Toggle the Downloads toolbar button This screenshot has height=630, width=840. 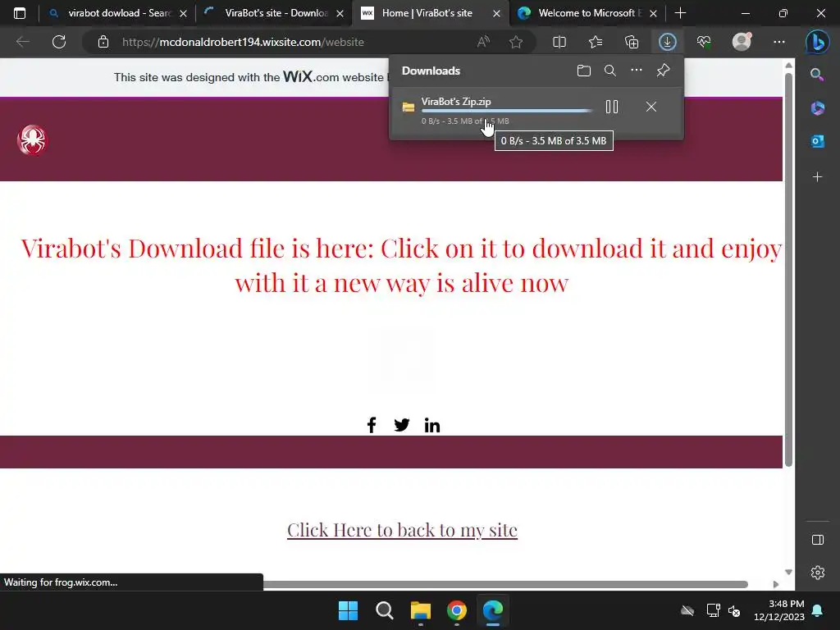[668, 42]
